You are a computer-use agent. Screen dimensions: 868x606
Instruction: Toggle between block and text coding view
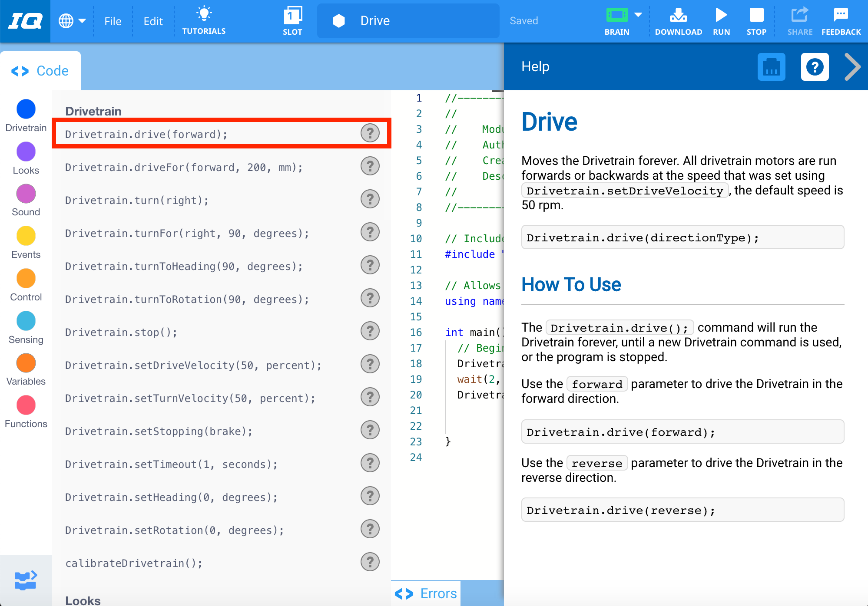pos(25,580)
